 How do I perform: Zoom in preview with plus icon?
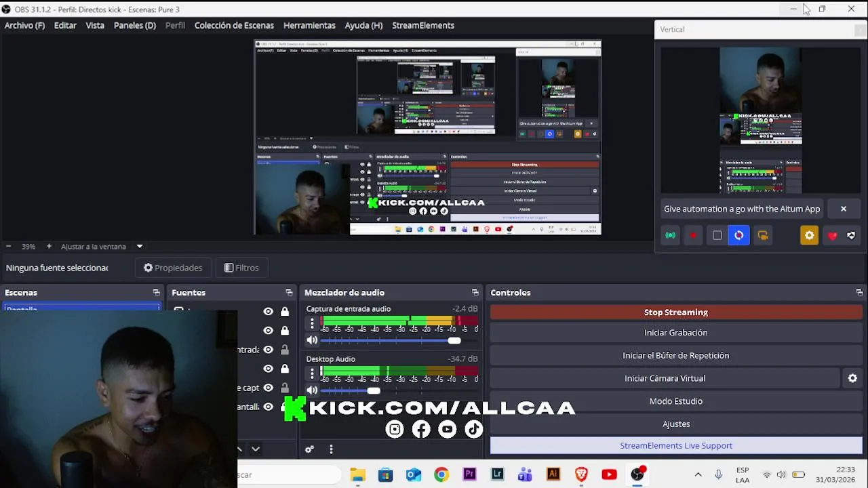49,246
